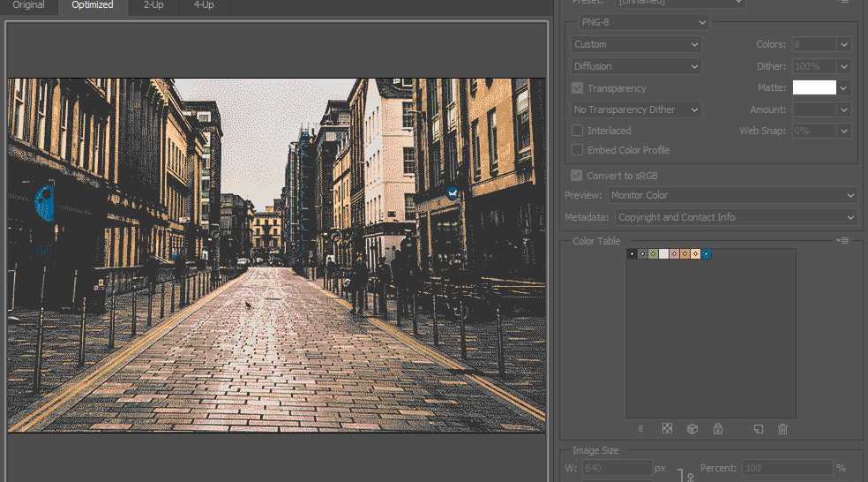Select the white swatch in Color Table
The image size is (868, 482).
663,253
